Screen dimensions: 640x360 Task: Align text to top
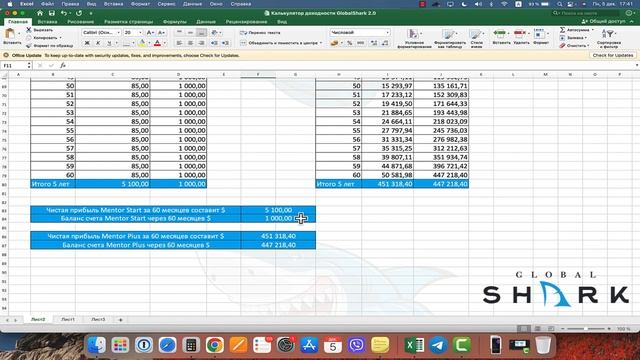point(179,33)
